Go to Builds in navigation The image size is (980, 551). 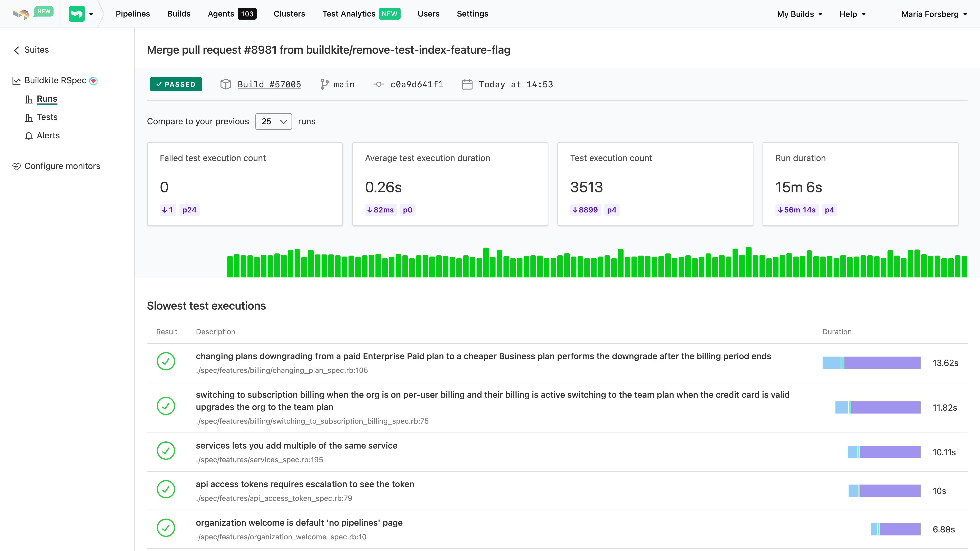click(179, 14)
